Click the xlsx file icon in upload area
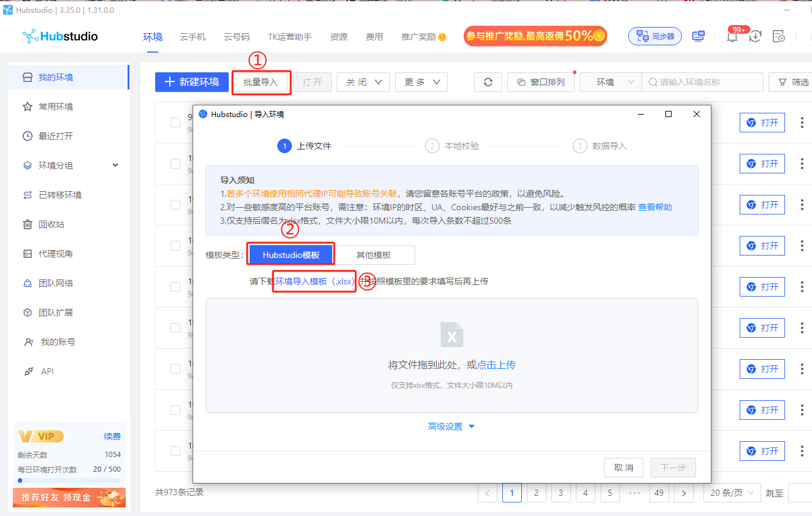 pos(452,335)
